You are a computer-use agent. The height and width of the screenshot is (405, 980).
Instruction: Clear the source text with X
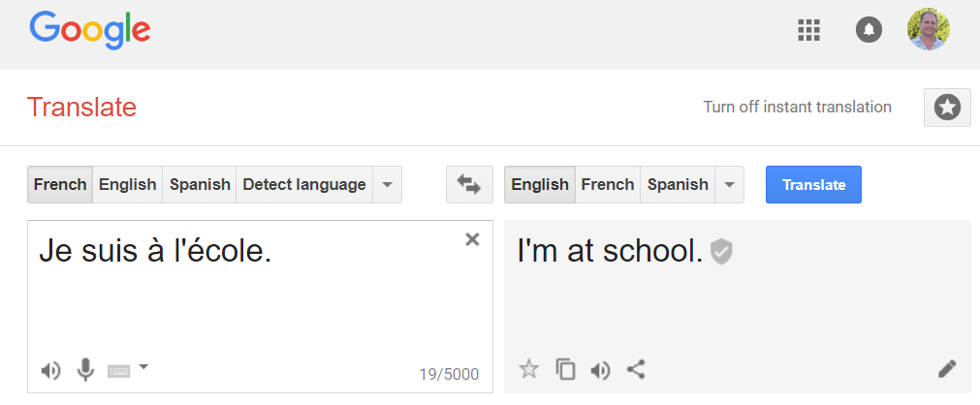(x=472, y=238)
